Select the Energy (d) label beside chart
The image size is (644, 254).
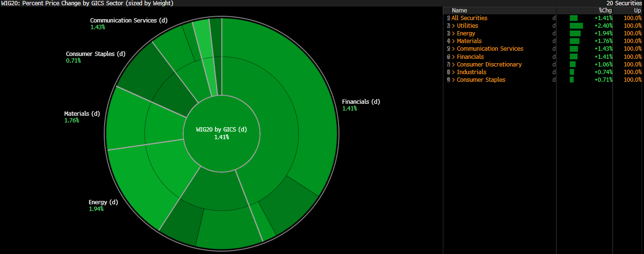pyautogui.click(x=103, y=202)
